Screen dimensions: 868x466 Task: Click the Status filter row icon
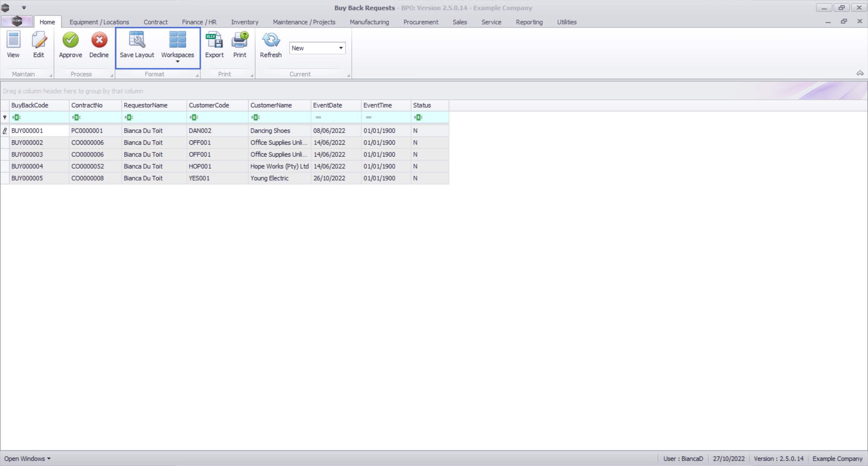pos(418,117)
